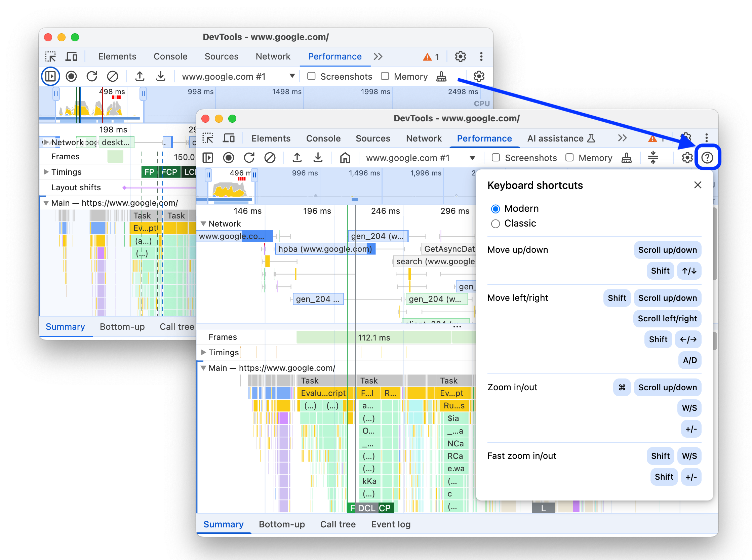Expand the Main thread section
This screenshot has height=560, width=752.
pos(204,367)
